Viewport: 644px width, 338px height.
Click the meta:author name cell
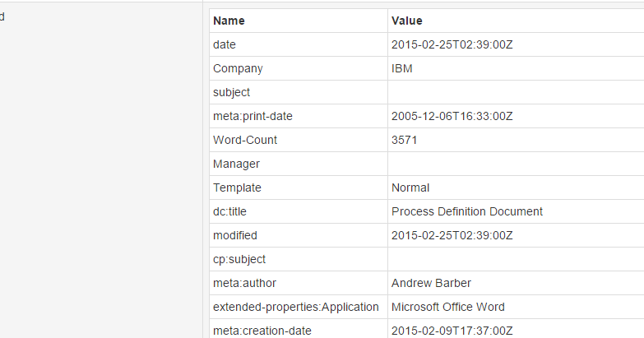click(x=244, y=284)
